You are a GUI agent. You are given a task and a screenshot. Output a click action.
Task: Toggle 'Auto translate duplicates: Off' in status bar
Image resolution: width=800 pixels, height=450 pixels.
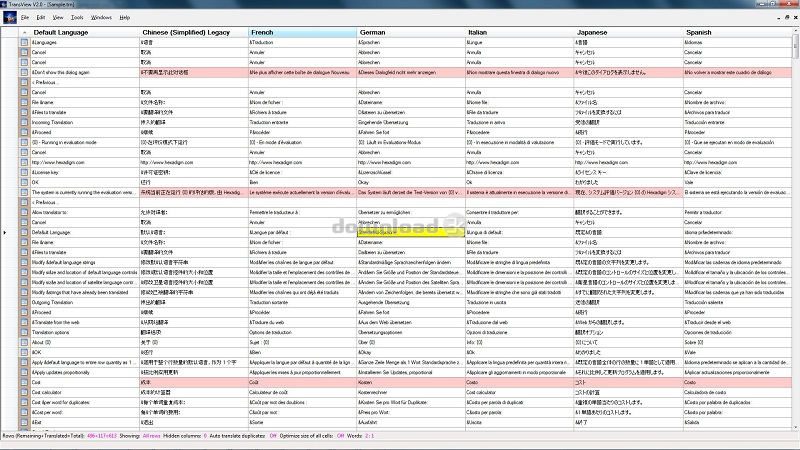point(243,436)
